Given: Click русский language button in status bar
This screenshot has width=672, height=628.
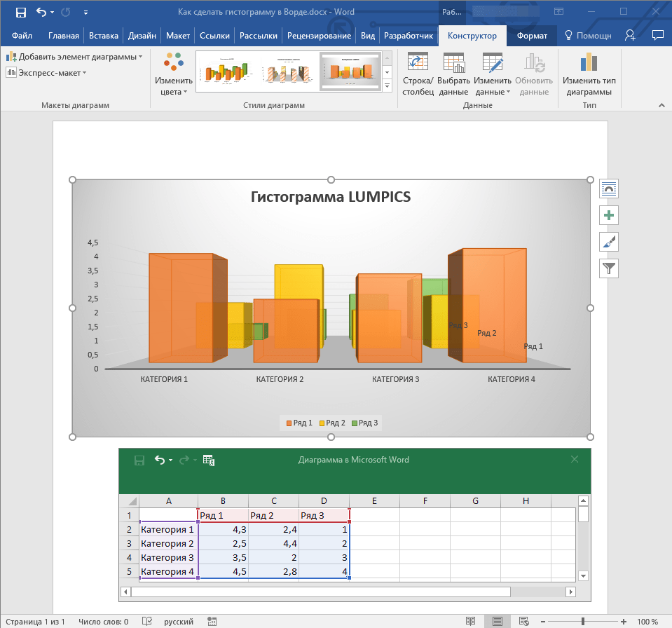Looking at the screenshot, I should [x=179, y=622].
